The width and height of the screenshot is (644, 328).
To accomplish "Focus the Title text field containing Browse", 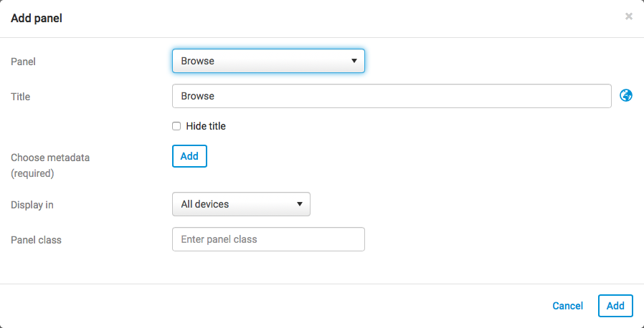I will (392, 96).
